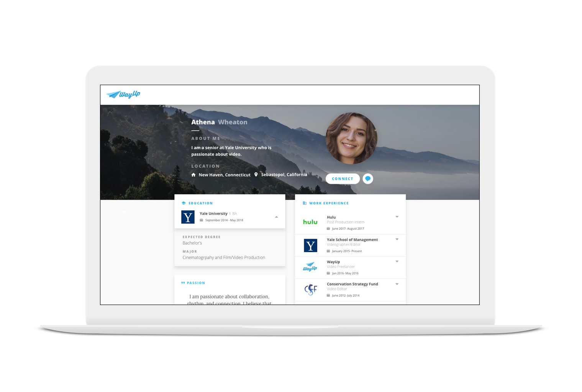Expand the Yale School of Management entry
The image size is (582, 392).
click(x=397, y=239)
